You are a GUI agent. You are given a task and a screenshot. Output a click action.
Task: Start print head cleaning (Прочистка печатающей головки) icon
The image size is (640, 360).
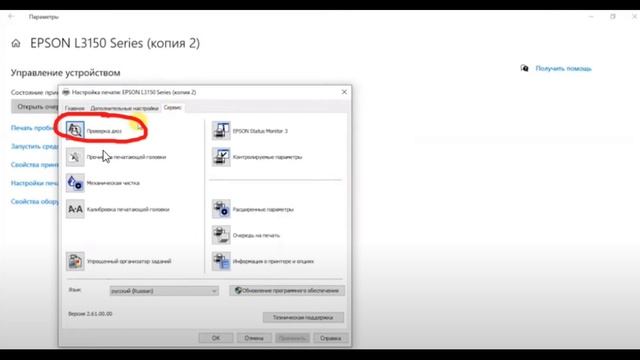[75, 157]
